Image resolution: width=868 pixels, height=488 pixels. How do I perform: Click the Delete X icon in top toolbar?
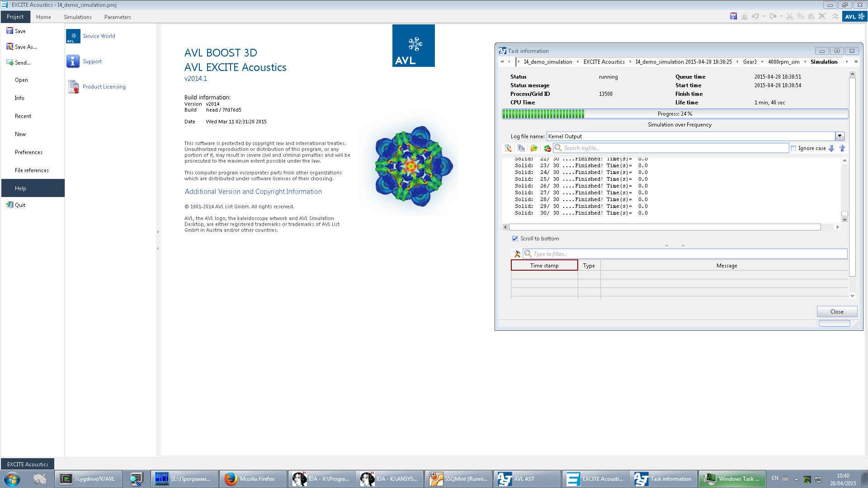822,16
